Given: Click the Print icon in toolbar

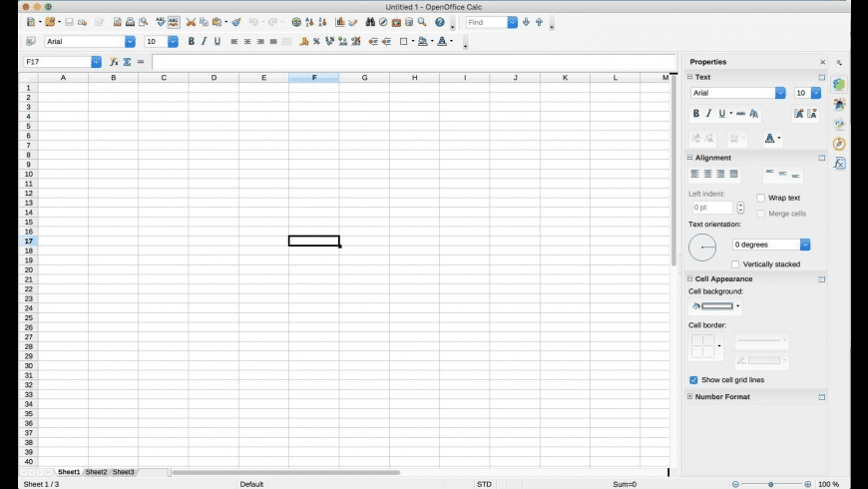Looking at the screenshot, I should pyautogui.click(x=130, y=22).
